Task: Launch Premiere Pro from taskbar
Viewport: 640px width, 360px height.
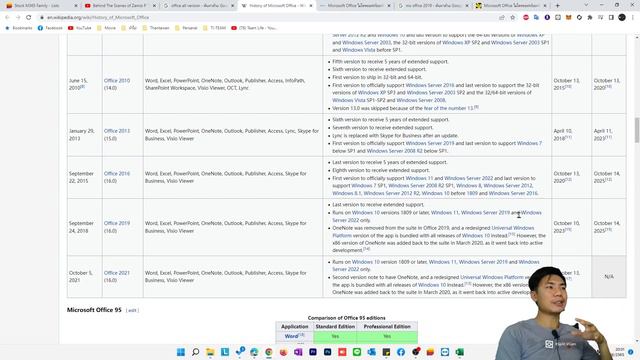Action: (x=313, y=352)
